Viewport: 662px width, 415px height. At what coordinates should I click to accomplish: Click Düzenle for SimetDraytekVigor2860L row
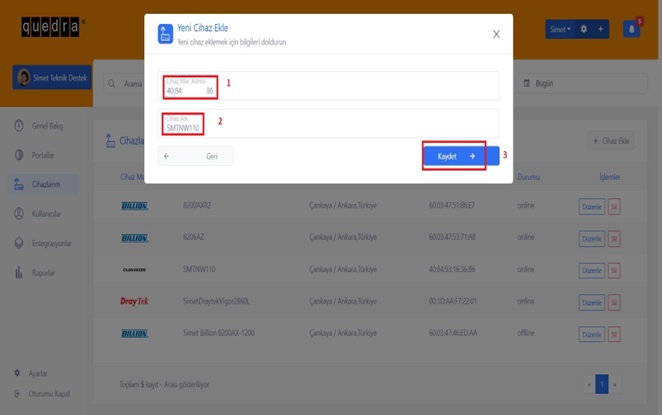[591, 301]
